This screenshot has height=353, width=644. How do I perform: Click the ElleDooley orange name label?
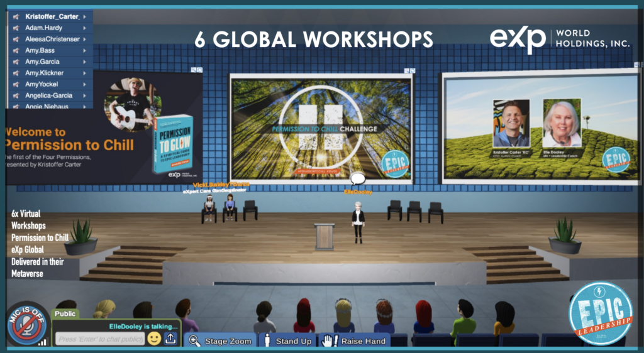pyautogui.click(x=358, y=192)
